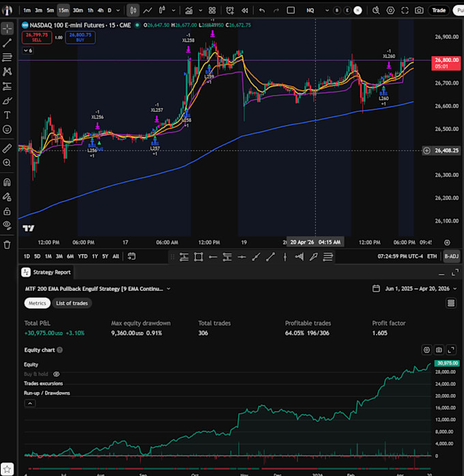The image size is (464, 476).
Task: Switch chart type to line
Action: (147, 10)
